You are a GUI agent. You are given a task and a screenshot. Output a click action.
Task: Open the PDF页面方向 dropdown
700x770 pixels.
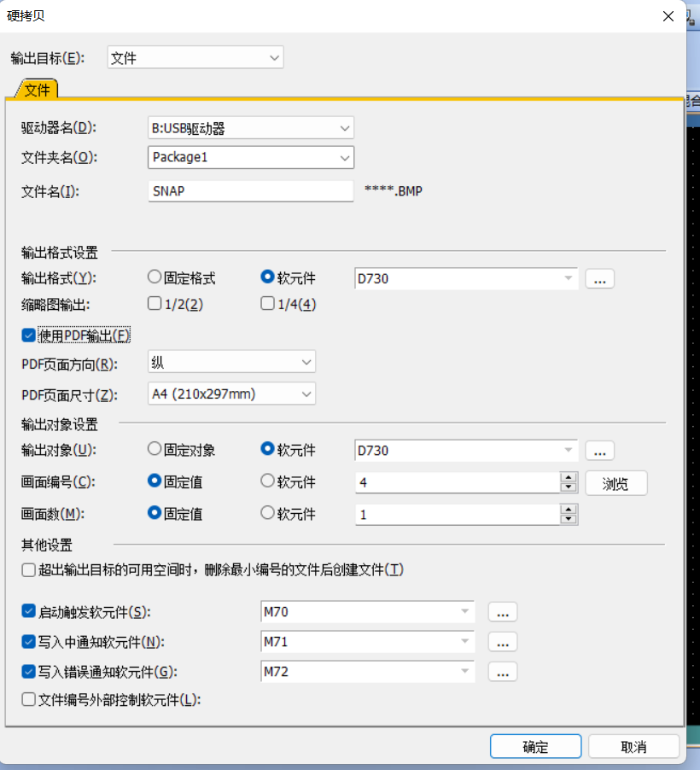click(307, 363)
